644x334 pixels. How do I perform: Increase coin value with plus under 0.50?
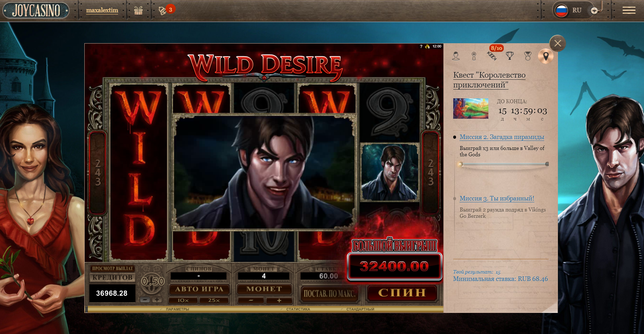click(x=157, y=300)
